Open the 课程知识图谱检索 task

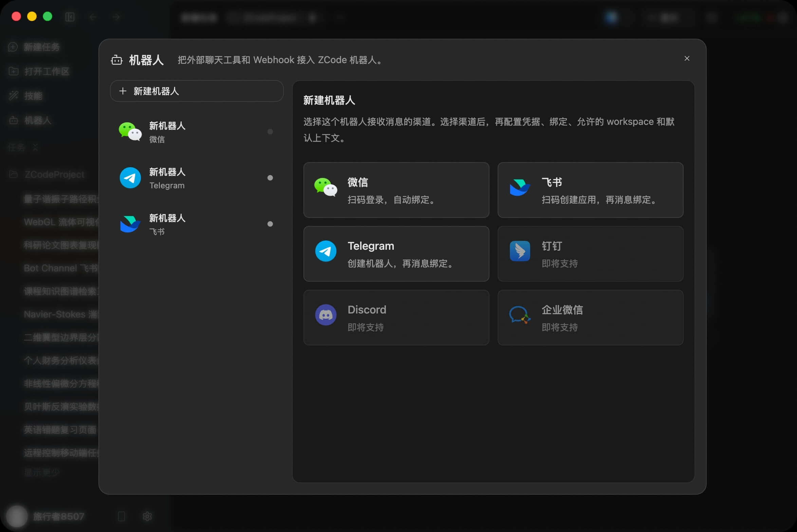pyautogui.click(x=61, y=291)
